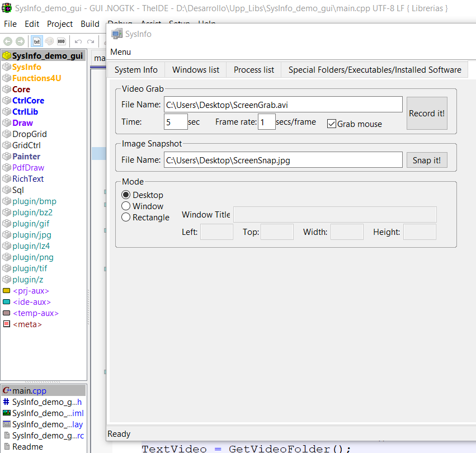Screen dimensions: 476x453
Task: Select the Window mode radio button
Action: 126,206
